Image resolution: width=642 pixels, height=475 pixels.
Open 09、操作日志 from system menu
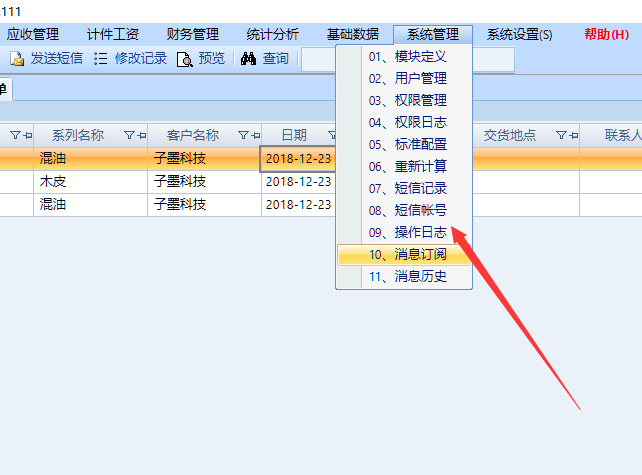(x=406, y=232)
